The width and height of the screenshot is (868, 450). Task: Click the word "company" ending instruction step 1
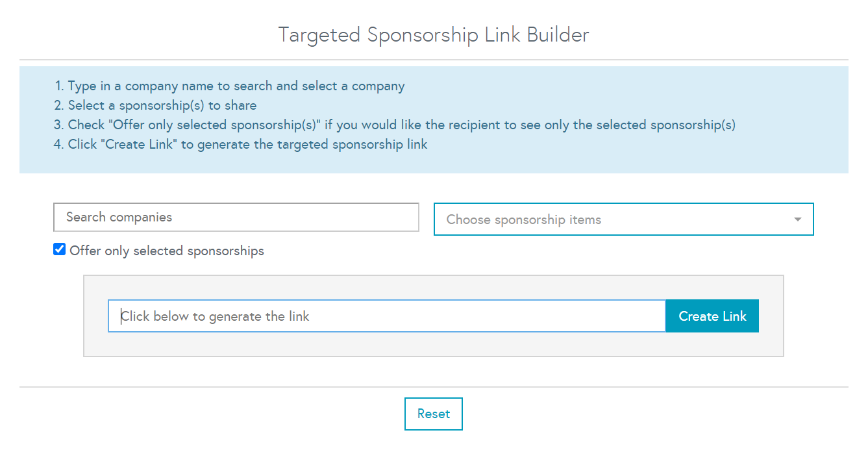click(x=378, y=86)
